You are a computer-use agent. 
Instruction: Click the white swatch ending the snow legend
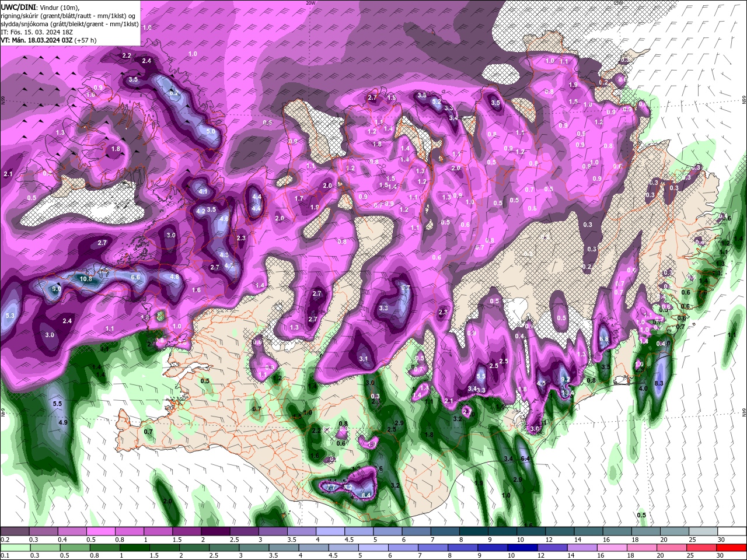732,531
